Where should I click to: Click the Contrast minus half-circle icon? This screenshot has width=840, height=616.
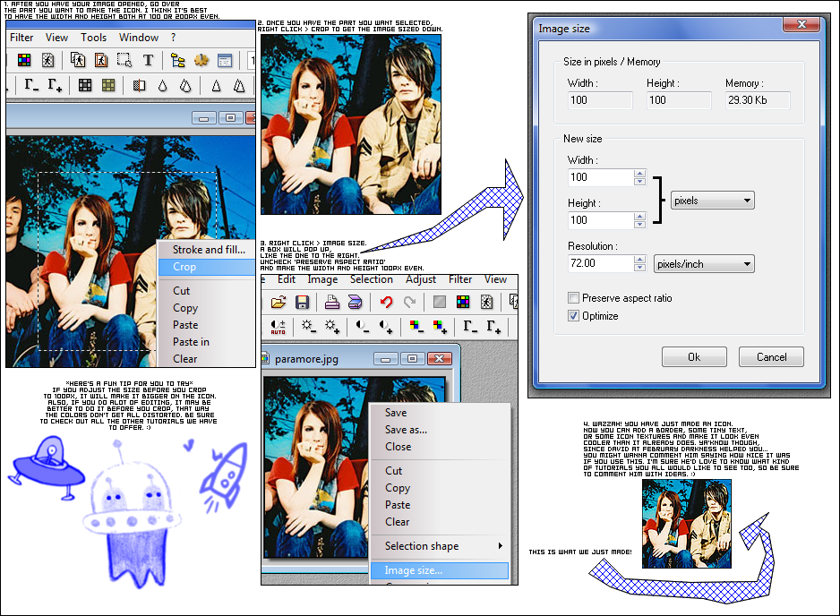click(x=362, y=326)
